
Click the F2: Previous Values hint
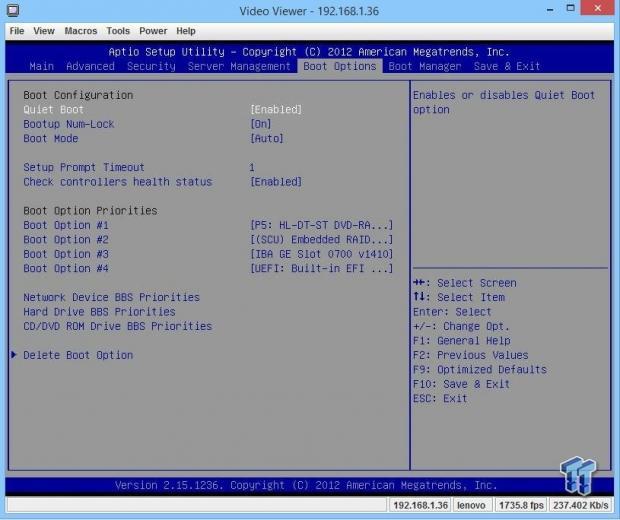[471, 355]
